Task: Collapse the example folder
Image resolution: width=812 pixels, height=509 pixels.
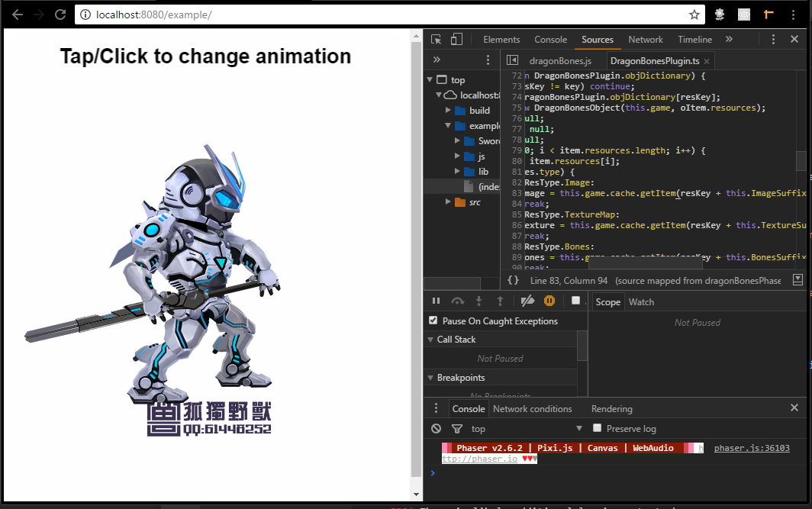Action: (x=448, y=126)
